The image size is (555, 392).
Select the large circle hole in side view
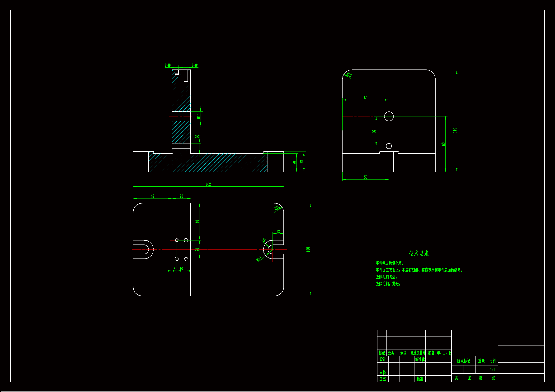pos(389,116)
